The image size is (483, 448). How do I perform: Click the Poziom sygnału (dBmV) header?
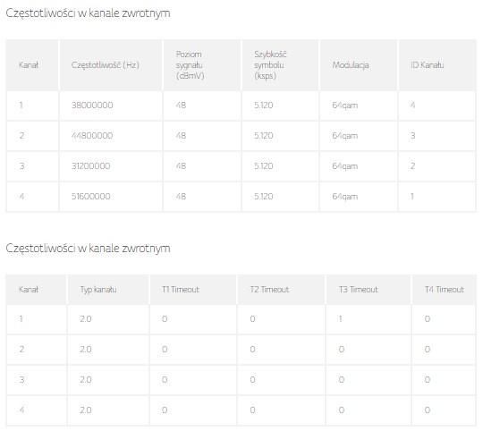pyautogui.click(x=190, y=65)
